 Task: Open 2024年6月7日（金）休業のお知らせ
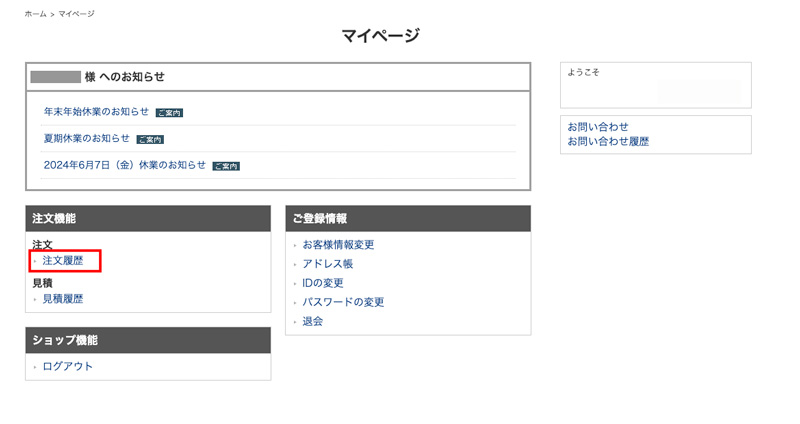(124, 165)
